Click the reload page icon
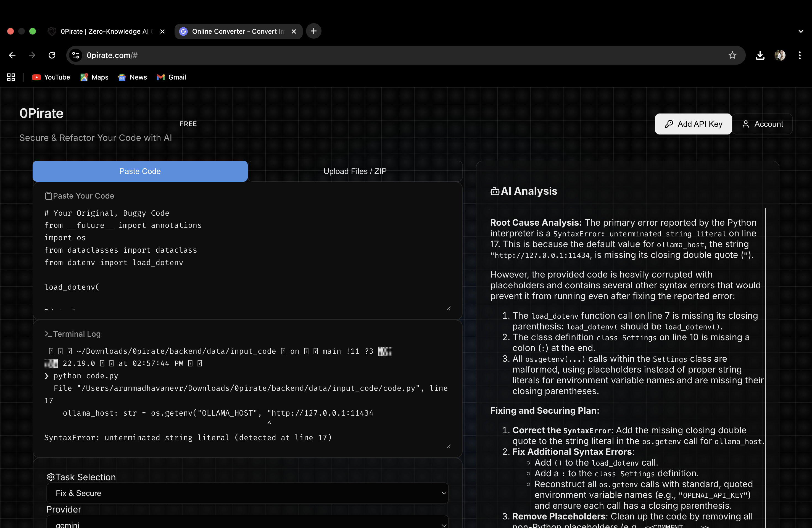Viewport: 812px width, 528px height. pos(52,55)
